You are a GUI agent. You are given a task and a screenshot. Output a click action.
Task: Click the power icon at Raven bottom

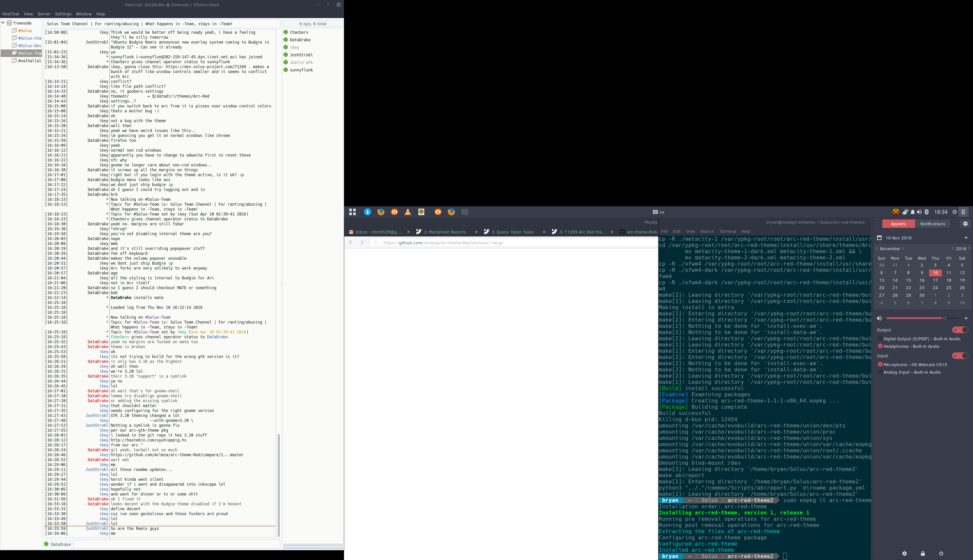[x=941, y=553]
